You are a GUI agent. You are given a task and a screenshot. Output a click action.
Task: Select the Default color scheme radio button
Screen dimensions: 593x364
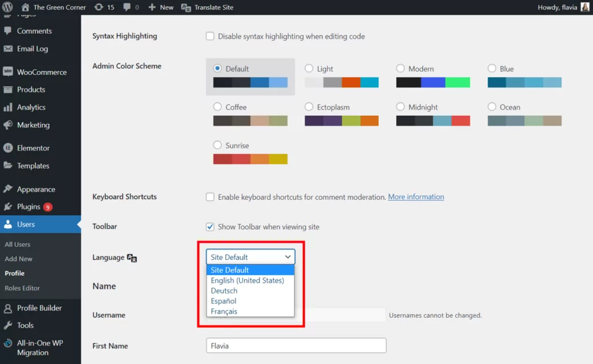218,68
